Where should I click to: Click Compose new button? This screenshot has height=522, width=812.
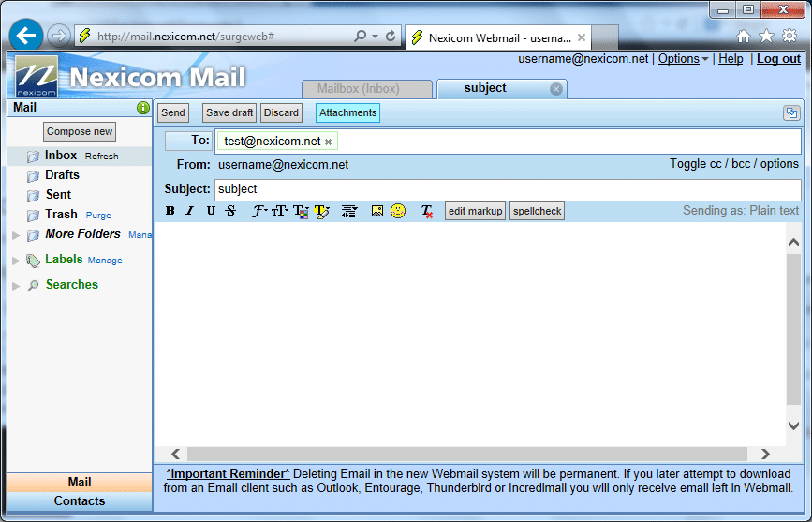tap(80, 131)
